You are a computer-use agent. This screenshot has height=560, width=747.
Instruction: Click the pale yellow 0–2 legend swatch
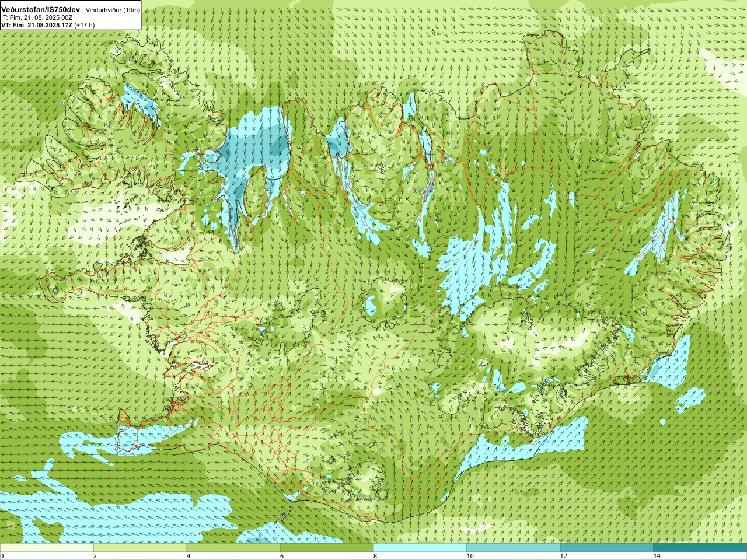(x=47, y=548)
